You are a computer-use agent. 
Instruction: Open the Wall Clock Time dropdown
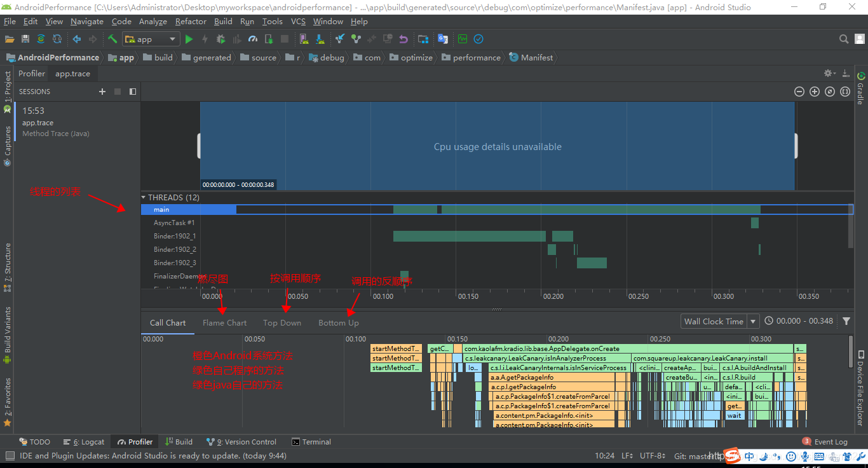coord(720,321)
